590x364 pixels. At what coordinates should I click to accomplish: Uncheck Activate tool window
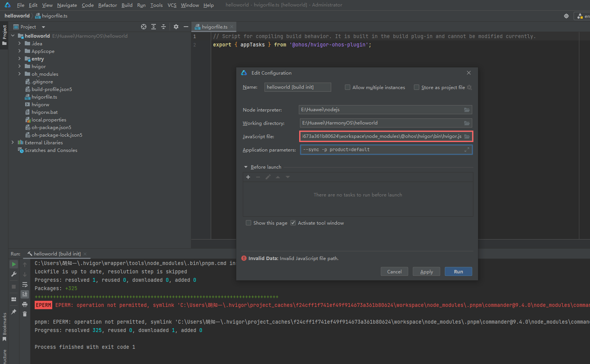tap(293, 223)
